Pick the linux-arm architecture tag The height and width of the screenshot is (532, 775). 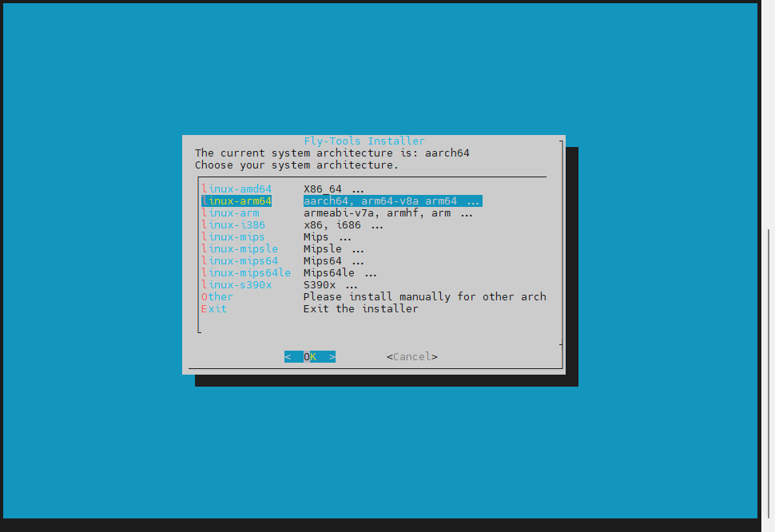tap(230, 213)
